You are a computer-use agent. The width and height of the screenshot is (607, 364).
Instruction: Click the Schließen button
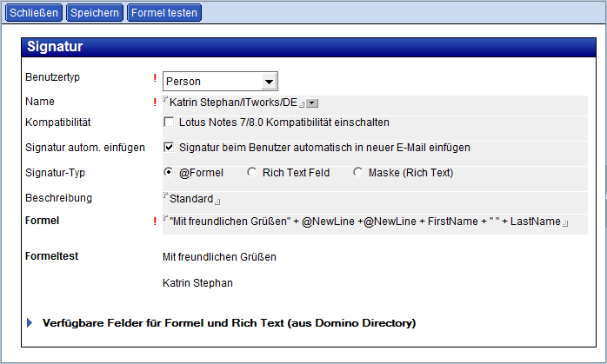pyautogui.click(x=34, y=13)
